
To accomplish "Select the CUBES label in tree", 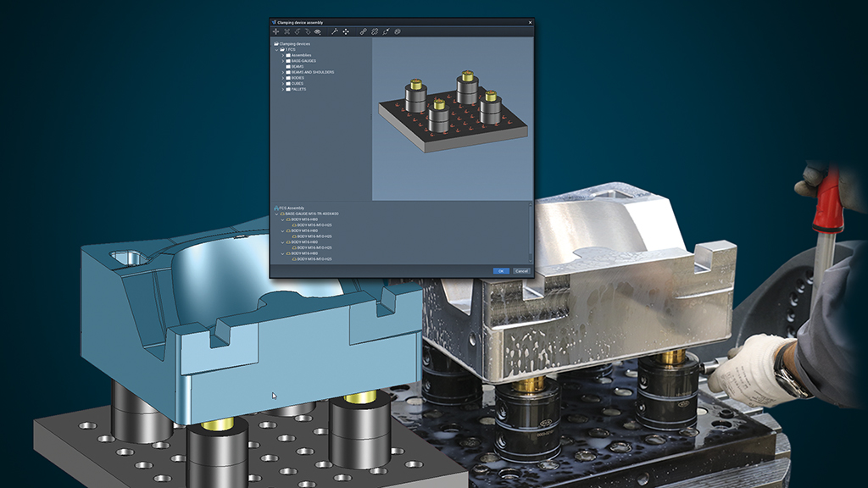I will click(298, 84).
